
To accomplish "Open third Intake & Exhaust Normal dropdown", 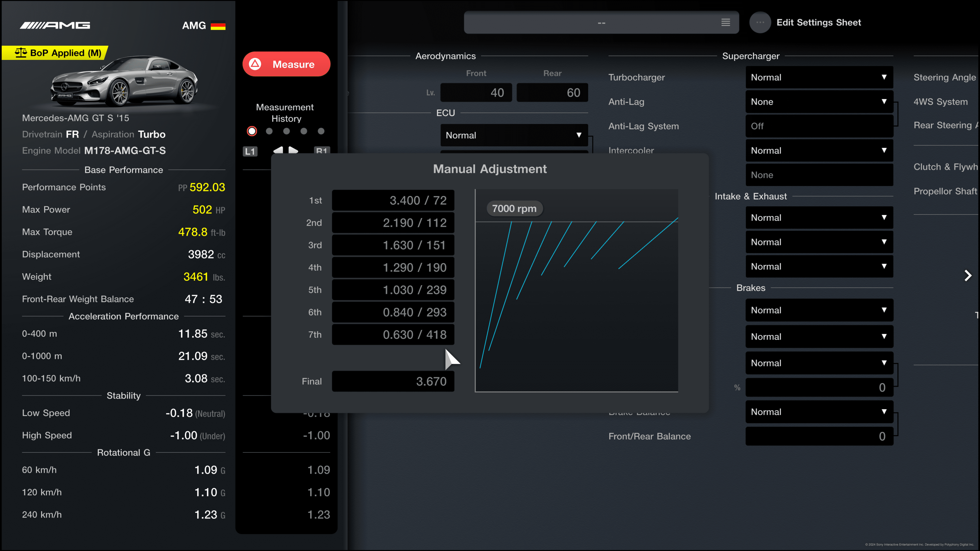I will [x=819, y=266].
